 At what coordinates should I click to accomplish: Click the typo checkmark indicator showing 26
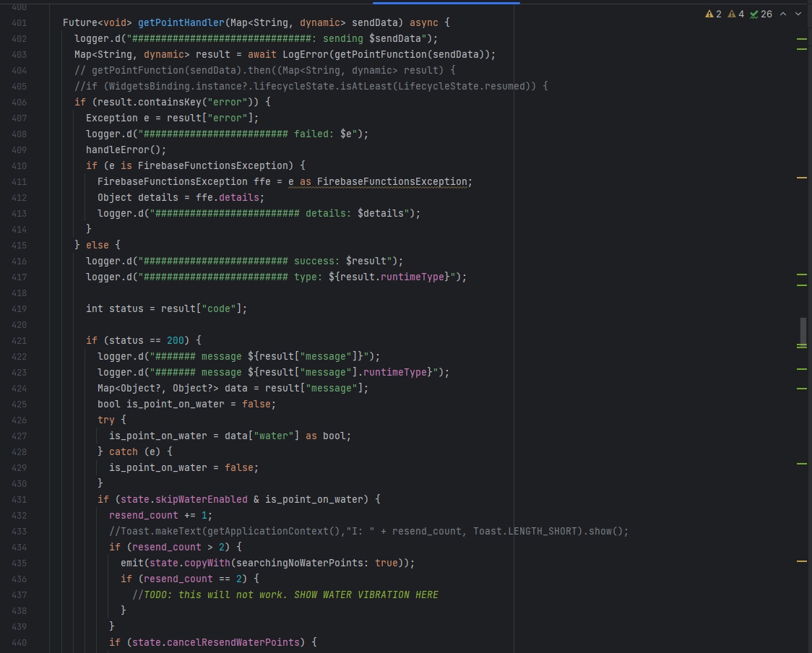(x=761, y=14)
